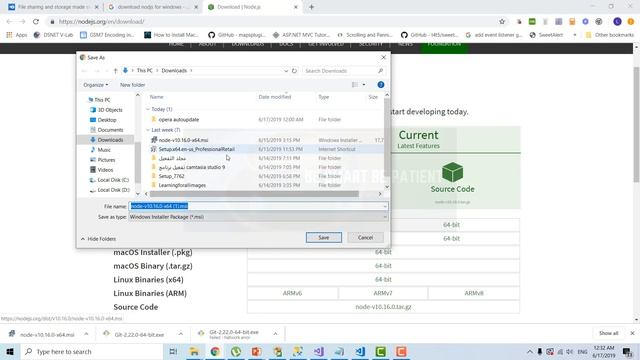
Task: Click the File name input field
Action: (x=258, y=206)
